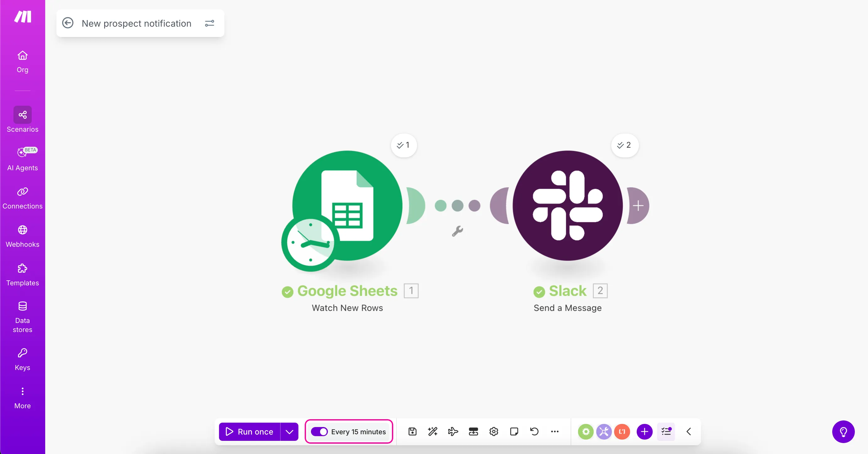Open operation bubble 1 above Google Sheets
This screenshot has width=868, height=454.
pos(404,145)
